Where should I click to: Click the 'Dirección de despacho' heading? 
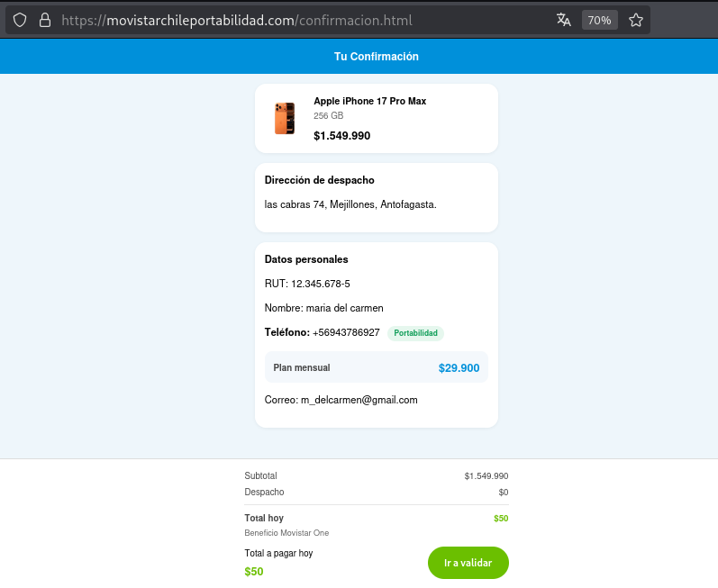pyautogui.click(x=319, y=180)
